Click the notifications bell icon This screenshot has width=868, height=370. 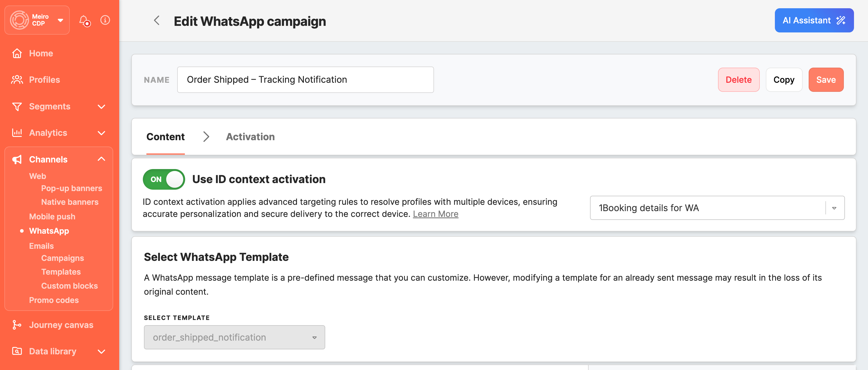(84, 20)
